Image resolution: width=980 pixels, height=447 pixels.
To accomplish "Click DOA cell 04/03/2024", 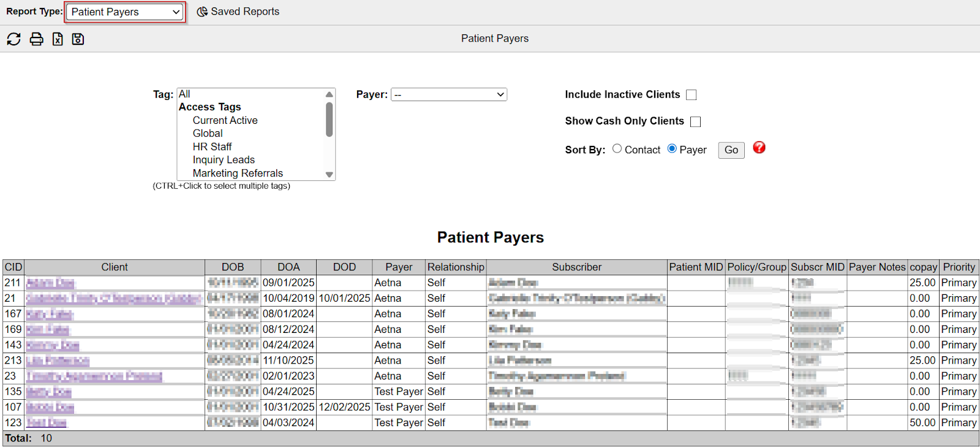I will coord(288,423).
